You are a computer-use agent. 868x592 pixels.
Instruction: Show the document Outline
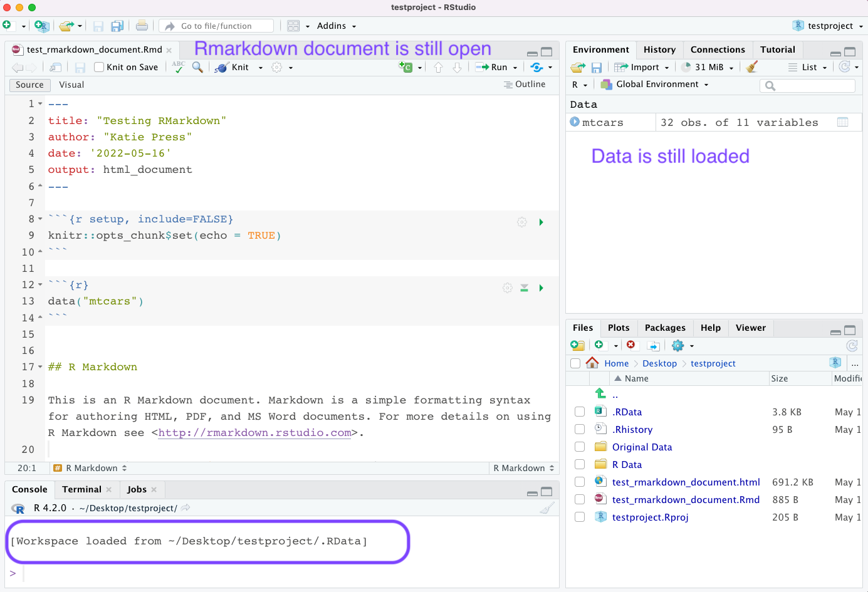point(525,84)
